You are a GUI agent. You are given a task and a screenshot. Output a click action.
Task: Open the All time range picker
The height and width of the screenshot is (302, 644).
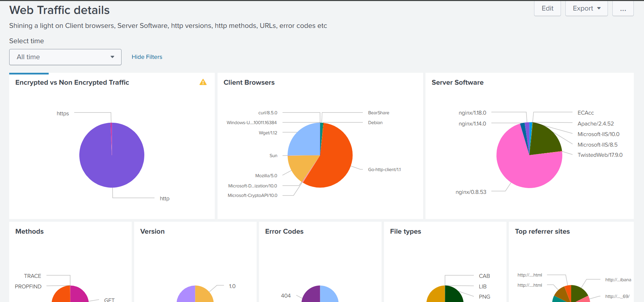(x=65, y=57)
